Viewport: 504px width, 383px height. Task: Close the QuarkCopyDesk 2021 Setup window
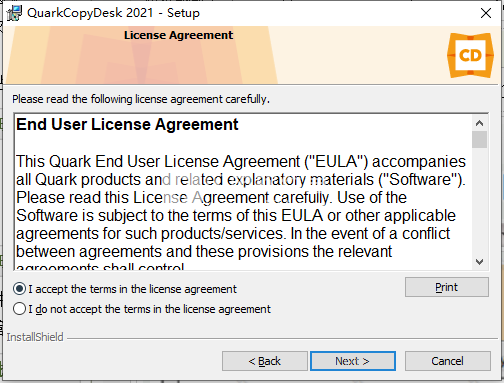(x=486, y=13)
